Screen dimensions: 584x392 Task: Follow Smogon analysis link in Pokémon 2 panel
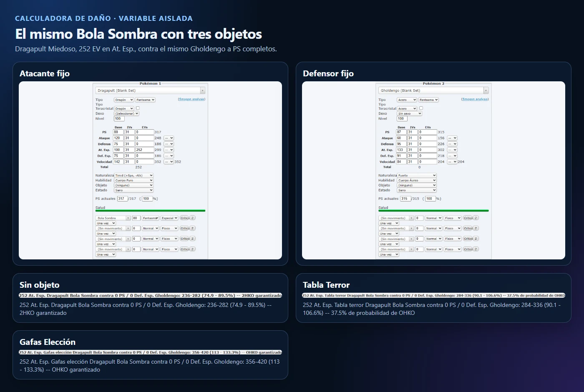click(475, 99)
